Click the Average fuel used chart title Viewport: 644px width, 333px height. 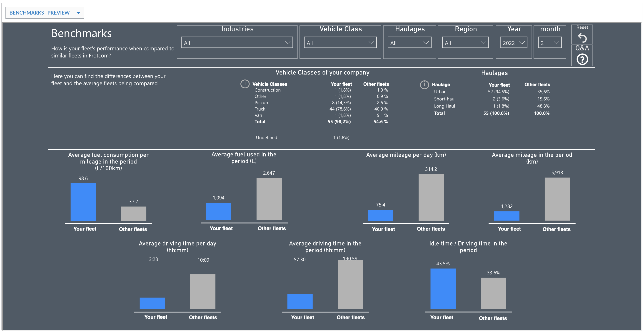(244, 158)
